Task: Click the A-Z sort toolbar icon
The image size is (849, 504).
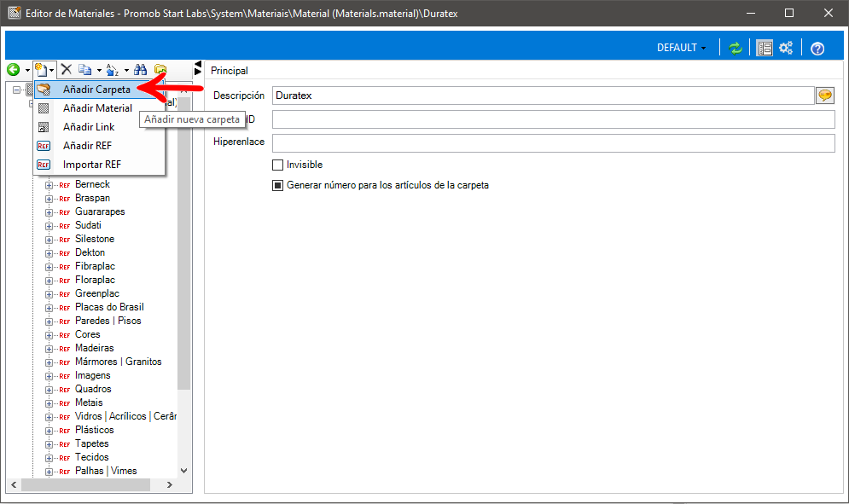Action: coord(112,69)
